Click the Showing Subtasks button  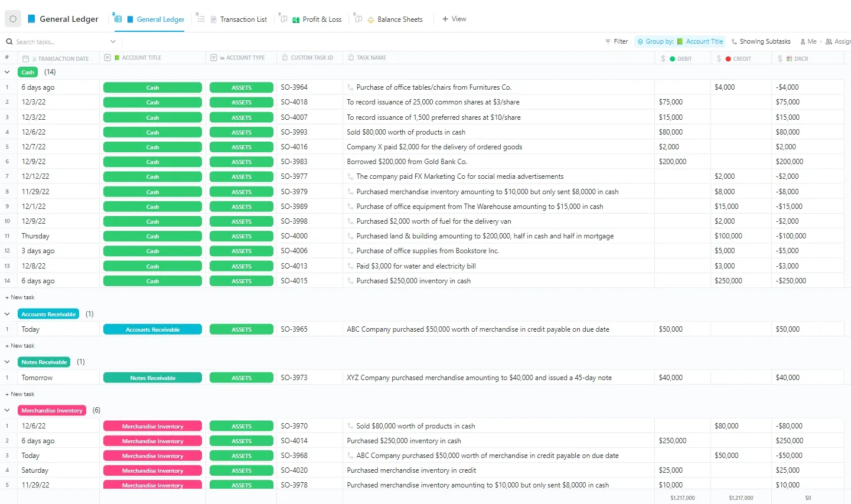[x=761, y=42]
